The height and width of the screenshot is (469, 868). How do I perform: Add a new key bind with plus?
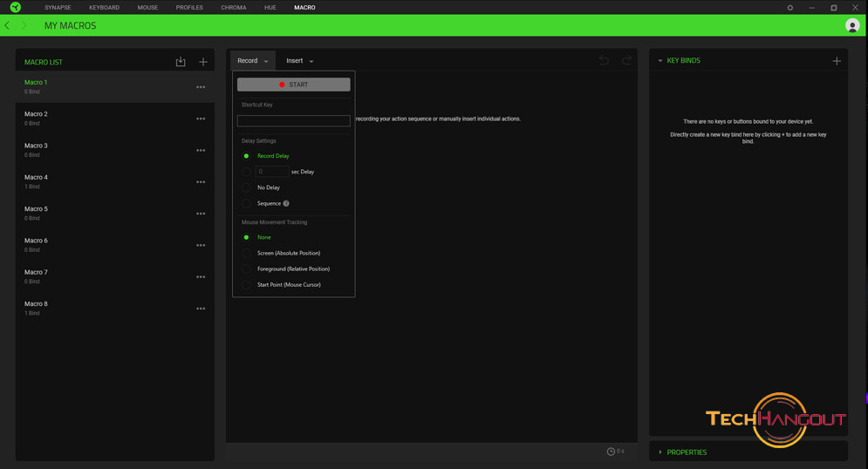point(837,61)
